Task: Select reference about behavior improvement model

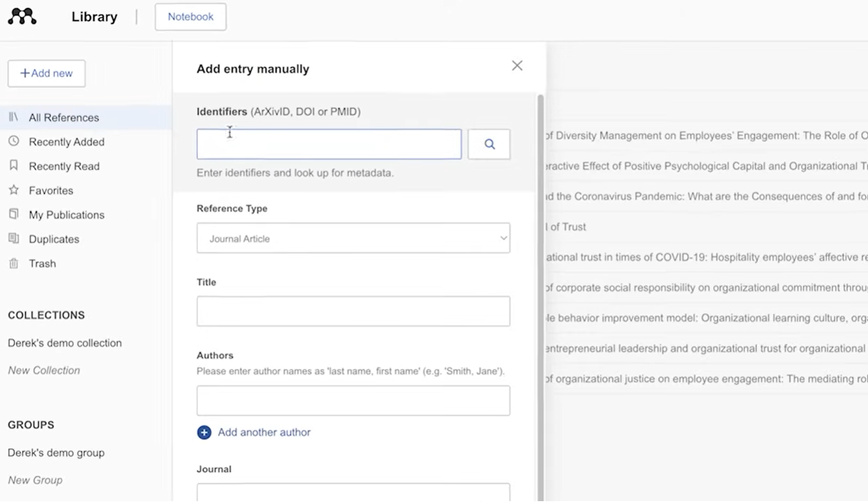Action: (706, 318)
